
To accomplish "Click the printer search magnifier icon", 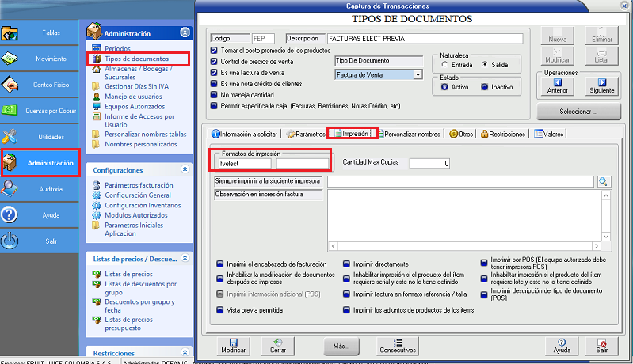I will (x=604, y=182).
